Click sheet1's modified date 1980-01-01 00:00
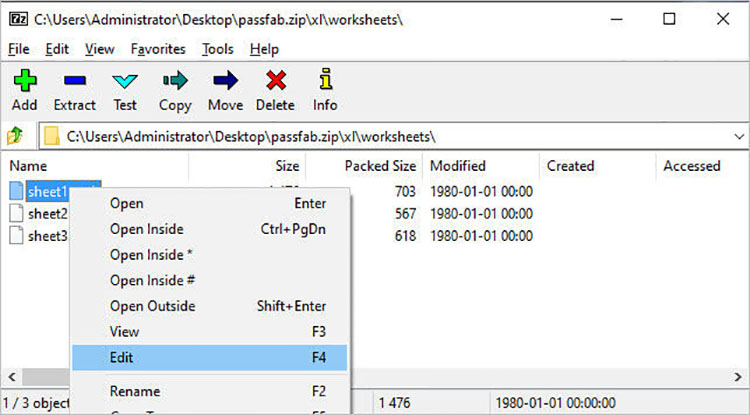Viewport: 750px width, 415px height. (481, 192)
